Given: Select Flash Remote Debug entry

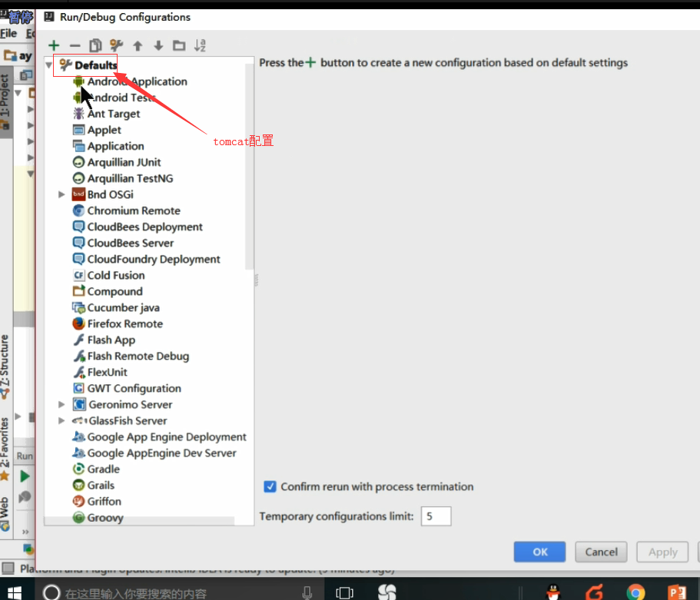Looking at the screenshot, I should coord(138,356).
